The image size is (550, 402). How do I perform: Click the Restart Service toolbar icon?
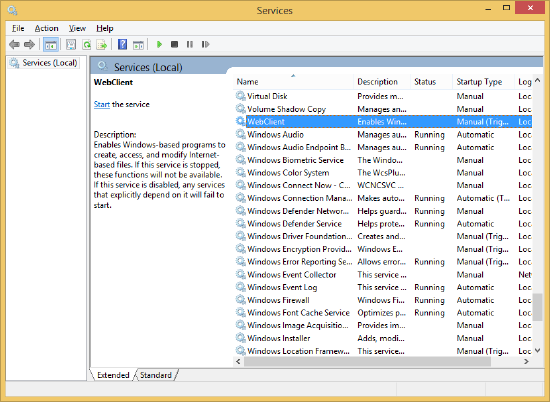tap(205, 45)
